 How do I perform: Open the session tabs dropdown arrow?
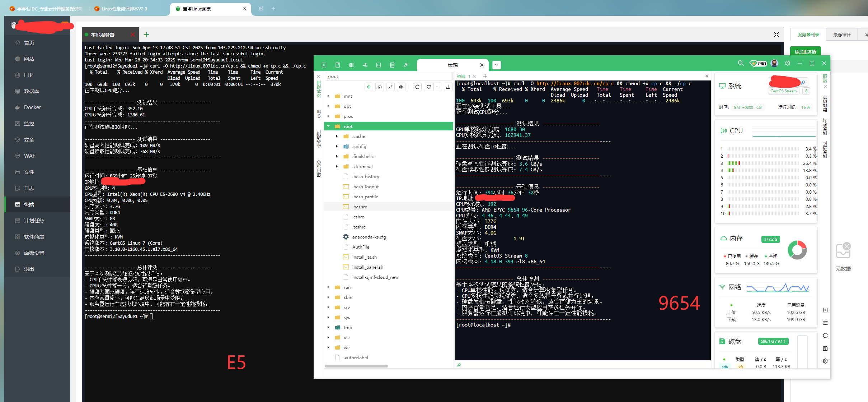click(496, 65)
